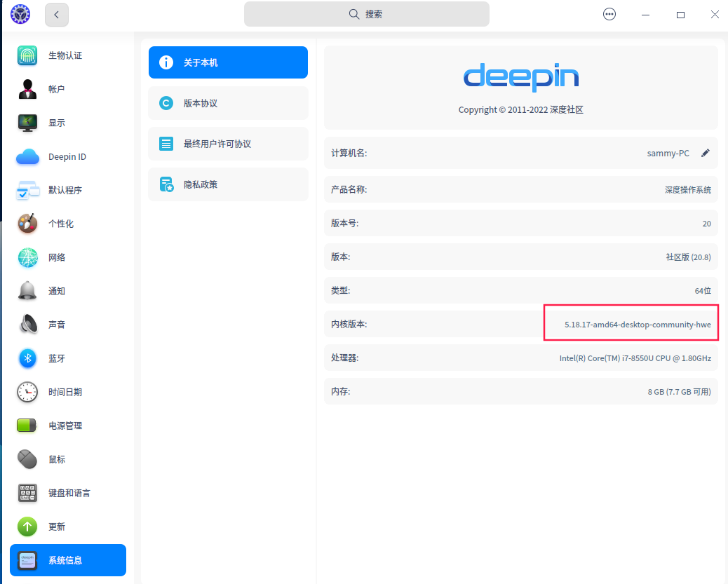Click the version number 20
728x584 pixels.
coord(707,224)
